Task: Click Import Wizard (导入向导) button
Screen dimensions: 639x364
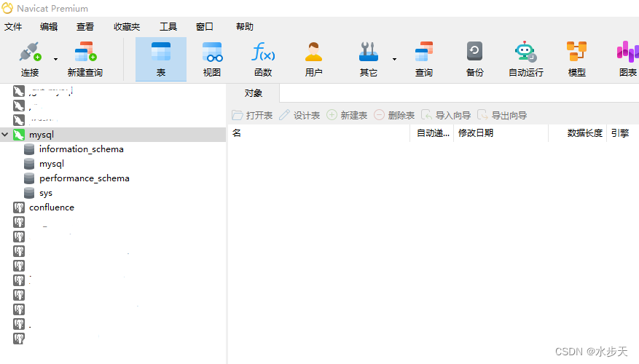Action: coord(446,116)
